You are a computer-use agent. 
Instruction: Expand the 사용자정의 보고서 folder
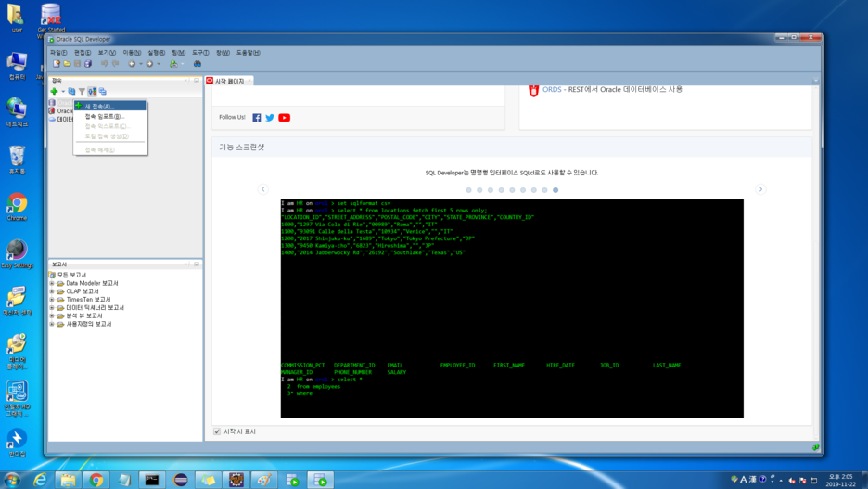pyautogui.click(x=52, y=324)
